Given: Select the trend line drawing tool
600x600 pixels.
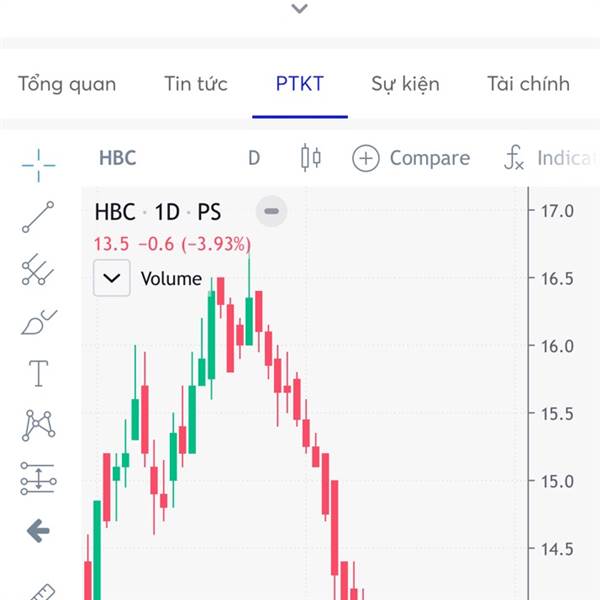Looking at the screenshot, I should [x=38, y=217].
